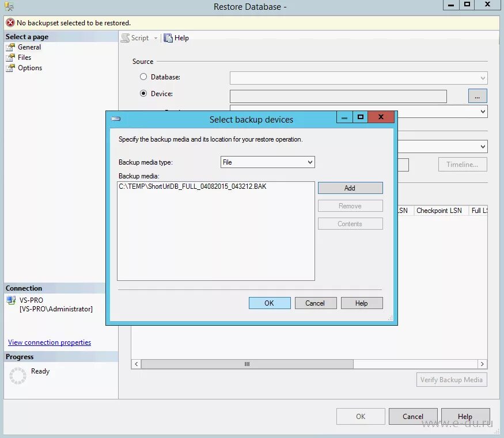The height and width of the screenshot is (438, 504).
Task: Click the VS-PRO server connection icon
Action: 12,300
